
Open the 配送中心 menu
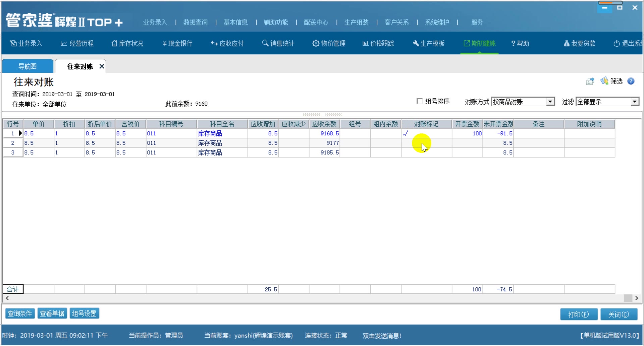tap(316, 22)
